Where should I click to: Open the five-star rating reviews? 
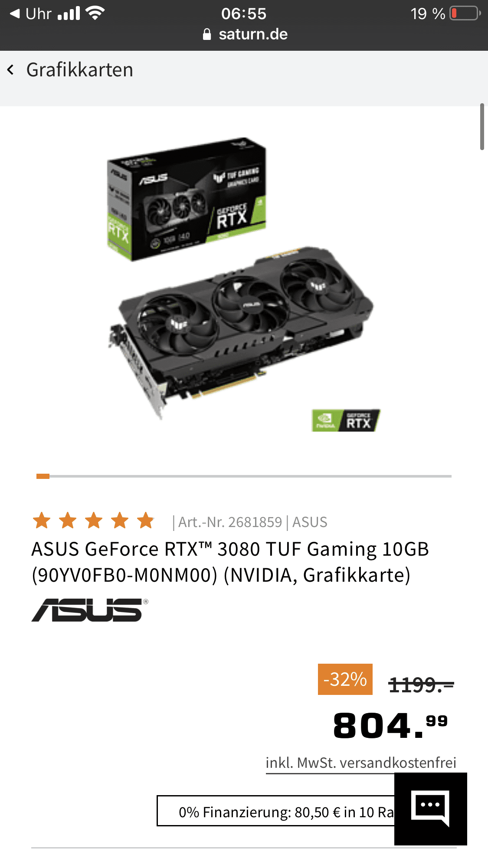point(94,521)
